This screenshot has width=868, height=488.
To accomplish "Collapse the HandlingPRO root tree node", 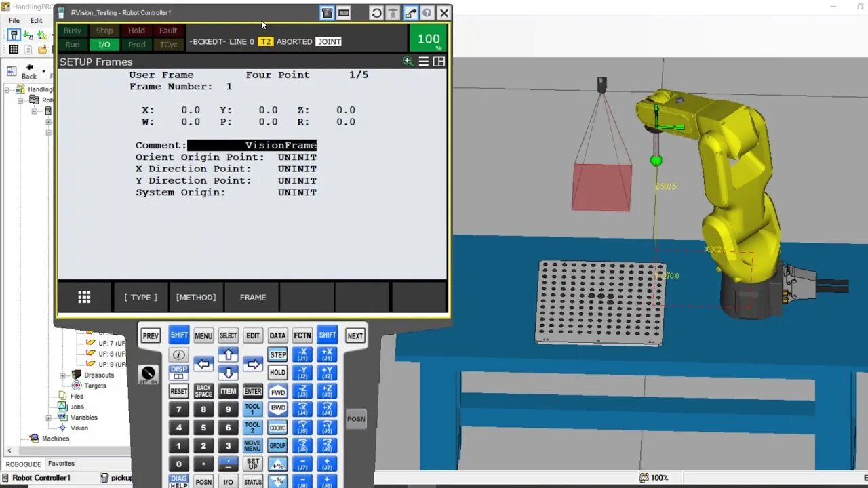I will pyautogui.click(x=7, y=89).
